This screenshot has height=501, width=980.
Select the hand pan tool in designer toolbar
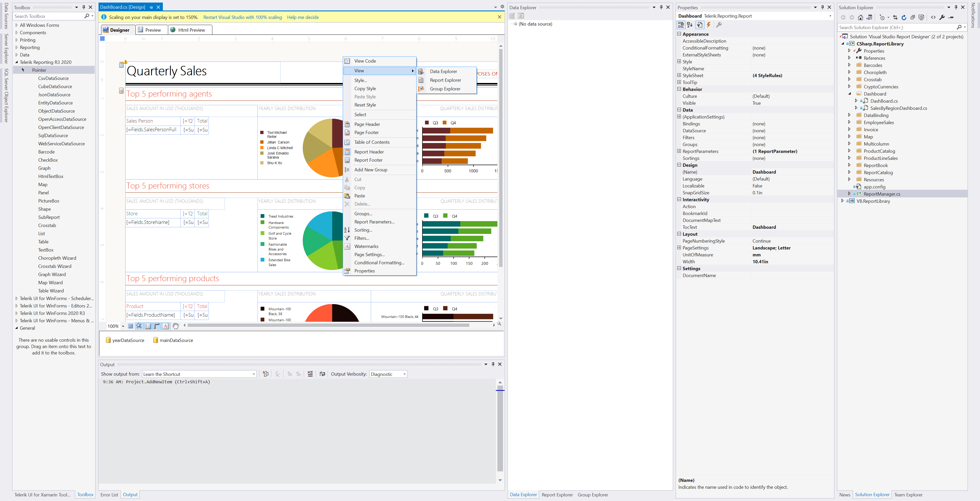[x=175, y=326]
